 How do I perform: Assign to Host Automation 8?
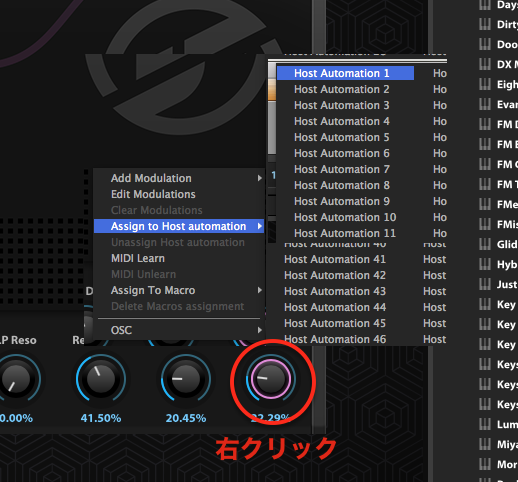coord(342,185)
